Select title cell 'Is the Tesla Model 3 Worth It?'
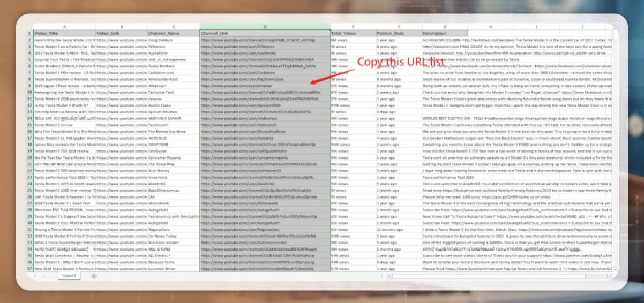Image resolution: width=644 pixels, height=303 pixels. tap(64, 105)
